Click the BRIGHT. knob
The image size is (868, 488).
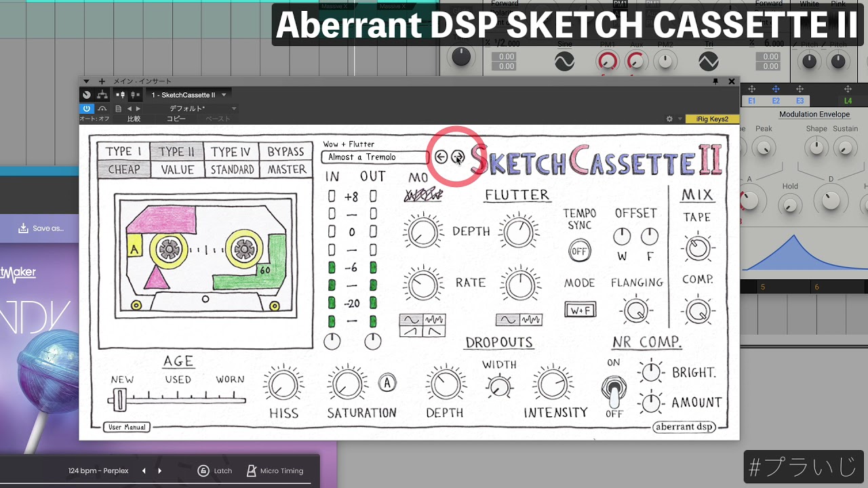(650, 371)
